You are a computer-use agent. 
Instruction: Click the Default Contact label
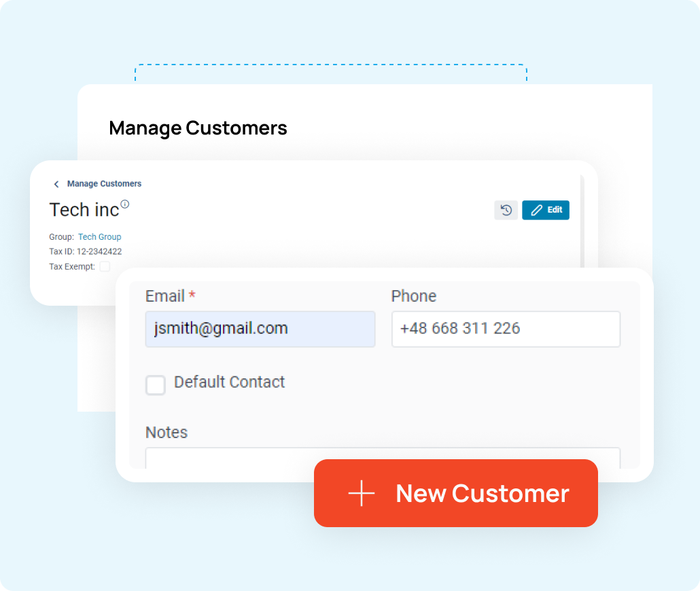point(230,382)
